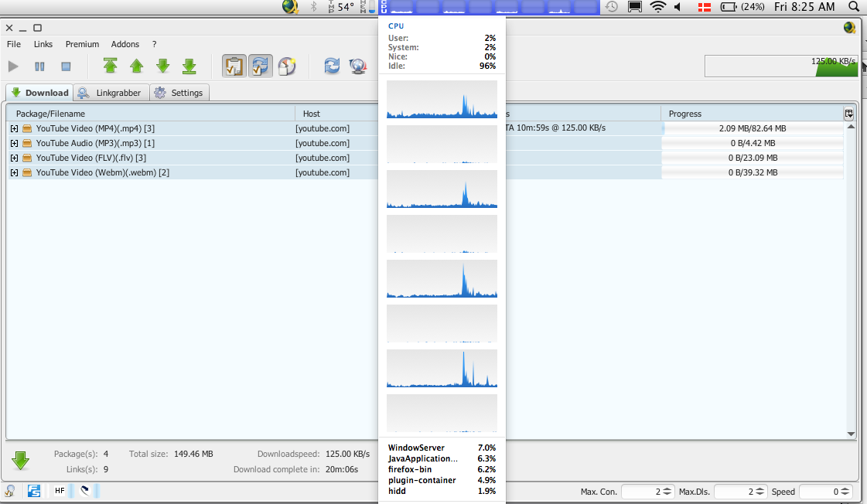Click the 125.00 KB/s speed meter graph
Image resolution: width=867 pixels, height=504 pixels.
[781, 66]
